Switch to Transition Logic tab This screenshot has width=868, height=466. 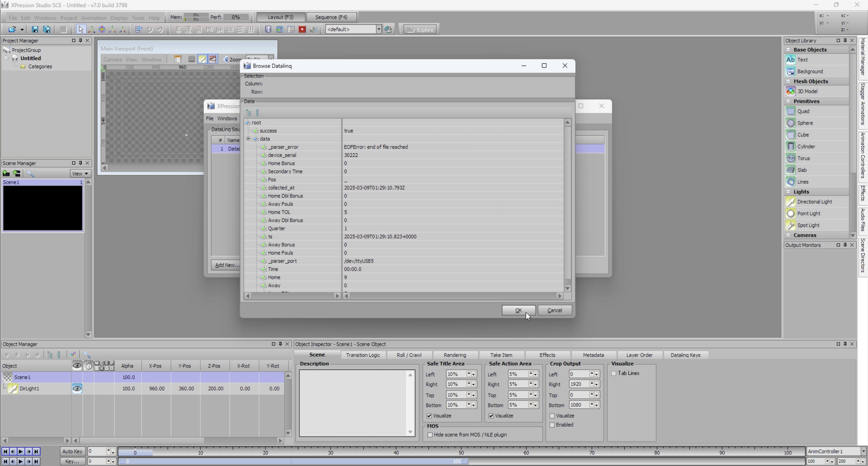(363, 355)
